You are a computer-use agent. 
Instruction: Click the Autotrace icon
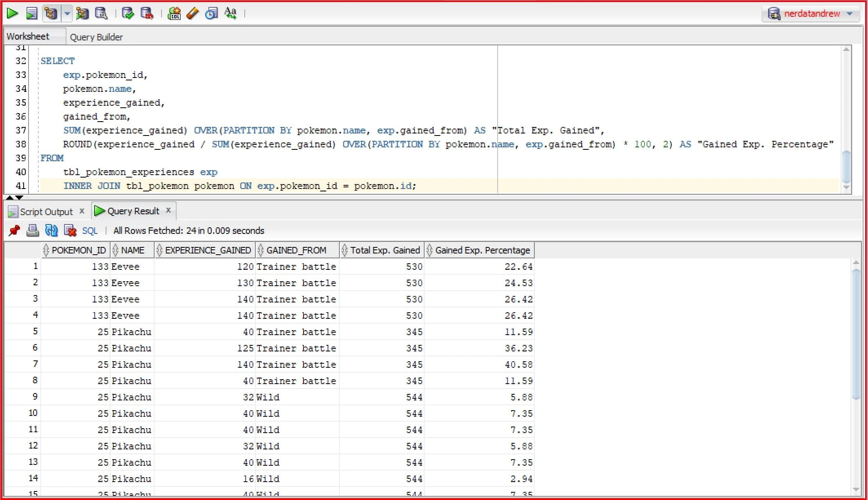[82, 13]
